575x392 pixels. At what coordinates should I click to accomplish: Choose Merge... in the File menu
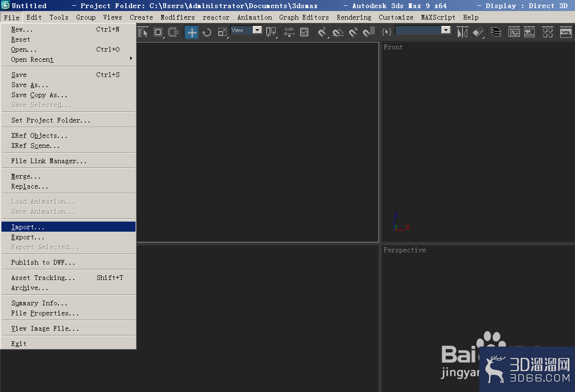pos(68,176)
